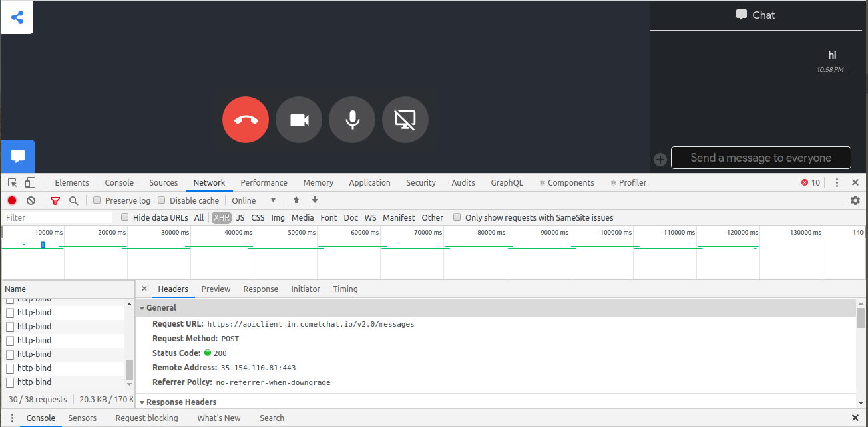
Task: Clear the network log
Action: [31, 200]
